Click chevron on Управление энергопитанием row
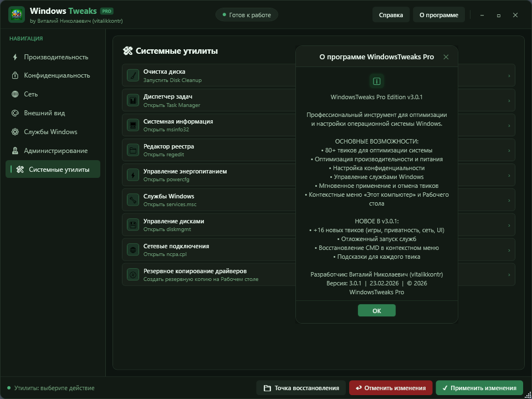This screenshot has height=399, width=532. tap(509, 176)
